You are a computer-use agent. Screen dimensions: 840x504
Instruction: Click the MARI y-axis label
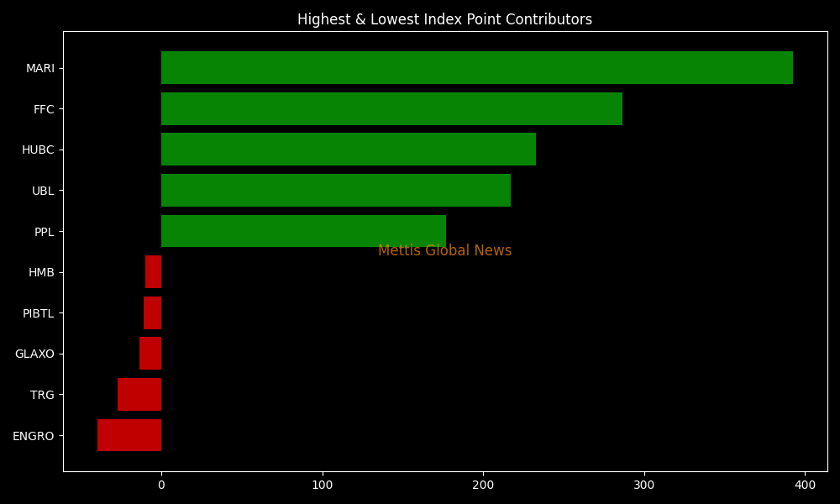[40, 69]
